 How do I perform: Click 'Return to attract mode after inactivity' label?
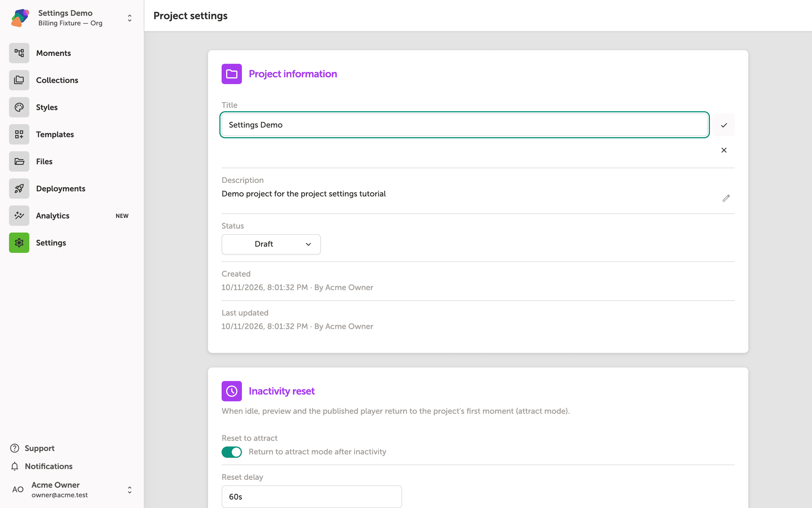pyautogui.click(x=317, y=452)
